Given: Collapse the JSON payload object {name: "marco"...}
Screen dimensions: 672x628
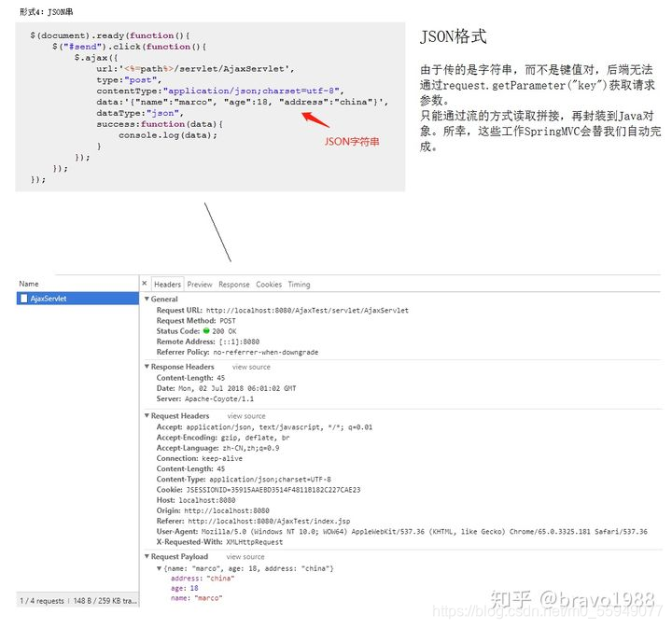Looking at the screenshot, I should tap(159, 568).
